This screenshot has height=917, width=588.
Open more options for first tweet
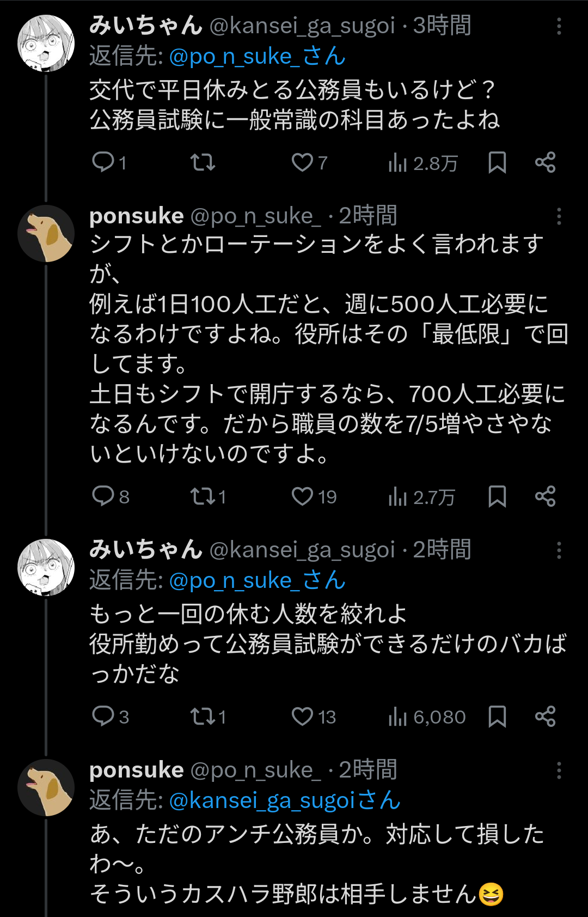click(559, 26)
